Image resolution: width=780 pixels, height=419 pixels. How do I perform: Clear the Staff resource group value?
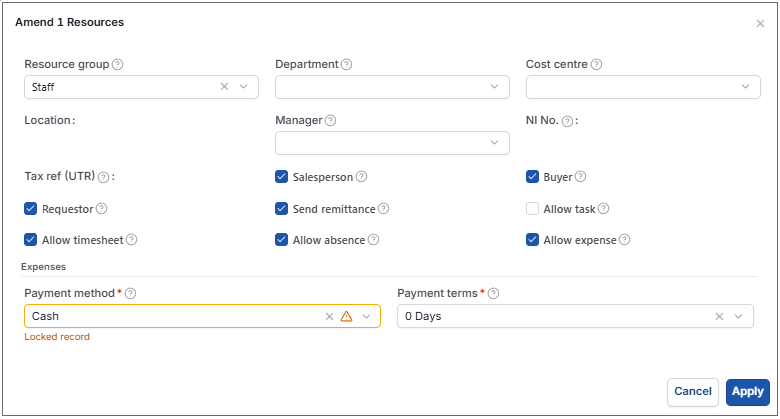click(x=224, y=87)
